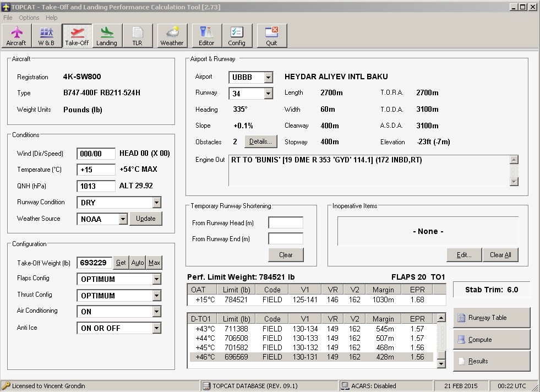Expand the Airport UBBB dropdown
The image size is (540, 392).
click(268, 78)
